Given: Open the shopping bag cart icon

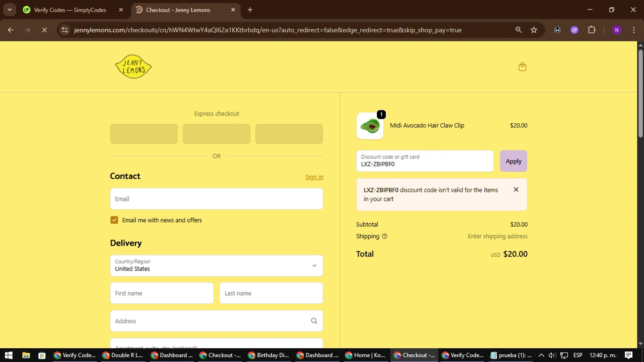Looking at the screenshot, I should point(522,67).
